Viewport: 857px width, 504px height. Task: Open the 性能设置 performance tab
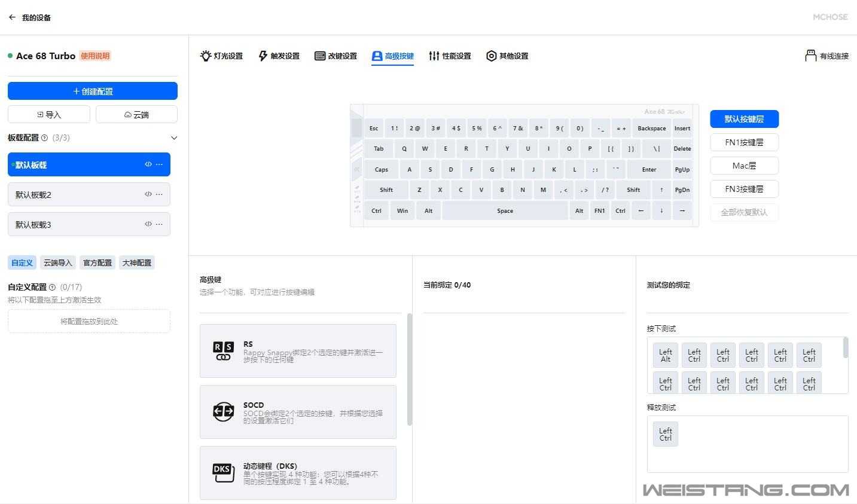(x=450, y=56)
